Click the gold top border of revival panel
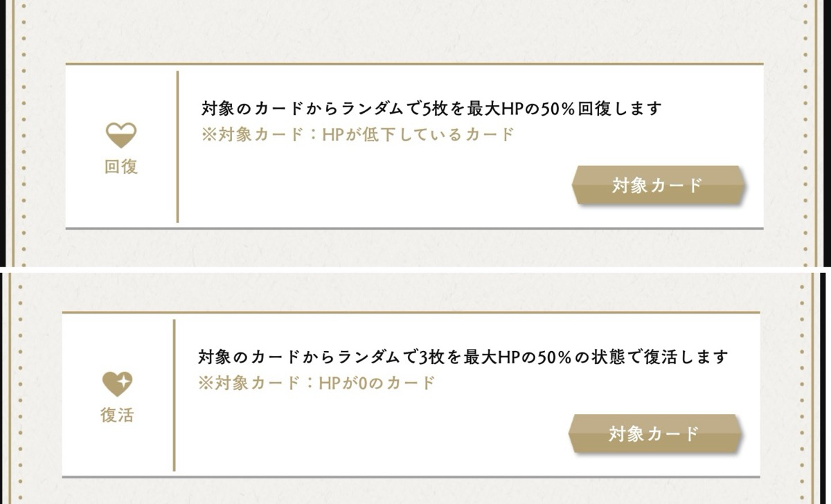The image size is (831, 504). click(x=411, y=313)
